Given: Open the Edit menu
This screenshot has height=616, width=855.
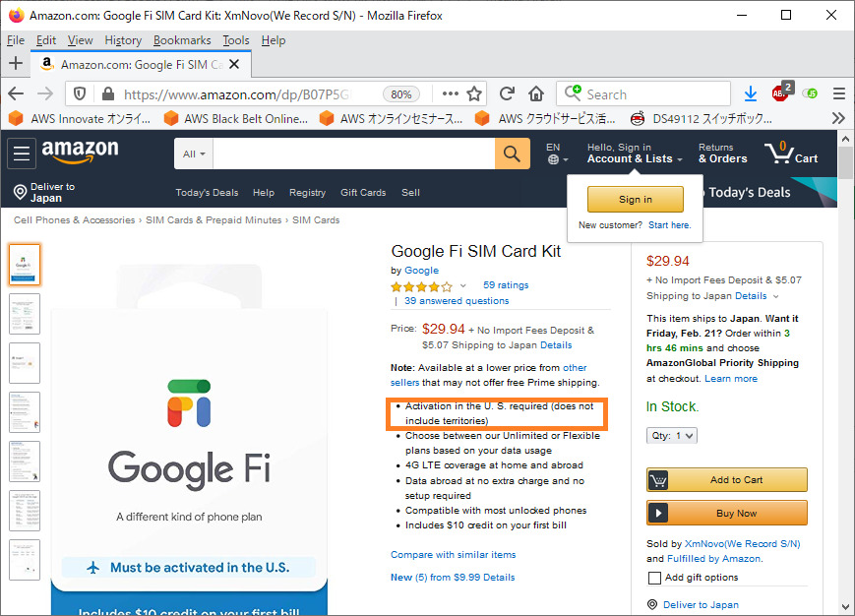Looking at the screenshot, I should pos(46,40).
